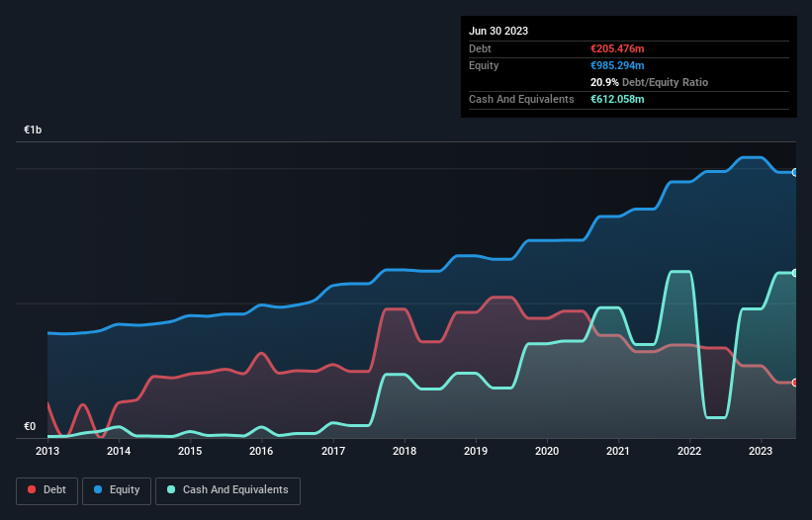This screenshot has height=520, width=812.
Task: Click the blue Equity legend dot
Action: point(98,489)
